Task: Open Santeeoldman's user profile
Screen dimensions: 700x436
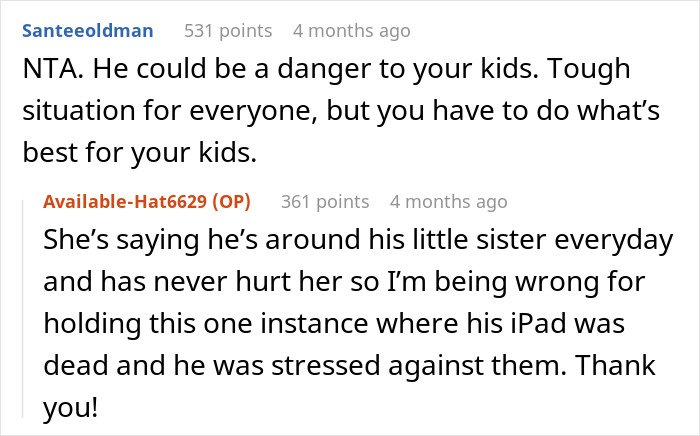Action: (x=87, y=31)
